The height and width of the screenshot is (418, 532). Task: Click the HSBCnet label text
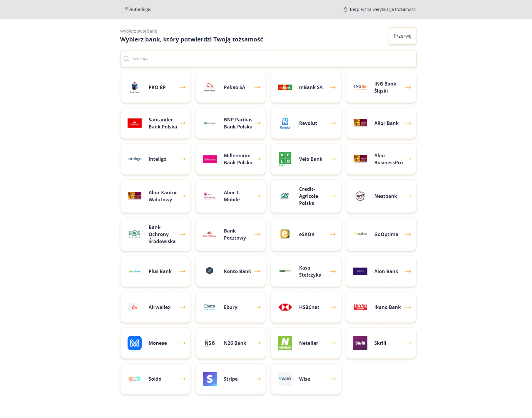click(309, 307)
